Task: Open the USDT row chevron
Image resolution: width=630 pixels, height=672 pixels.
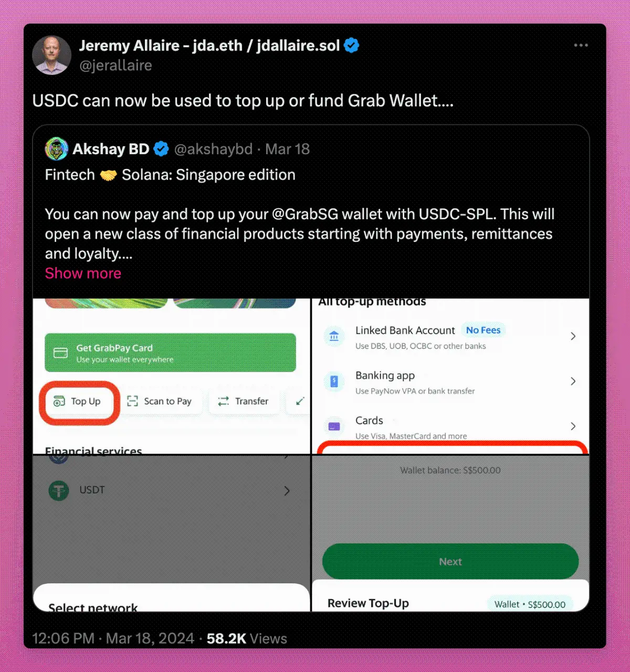Action: tap(287, 490)
